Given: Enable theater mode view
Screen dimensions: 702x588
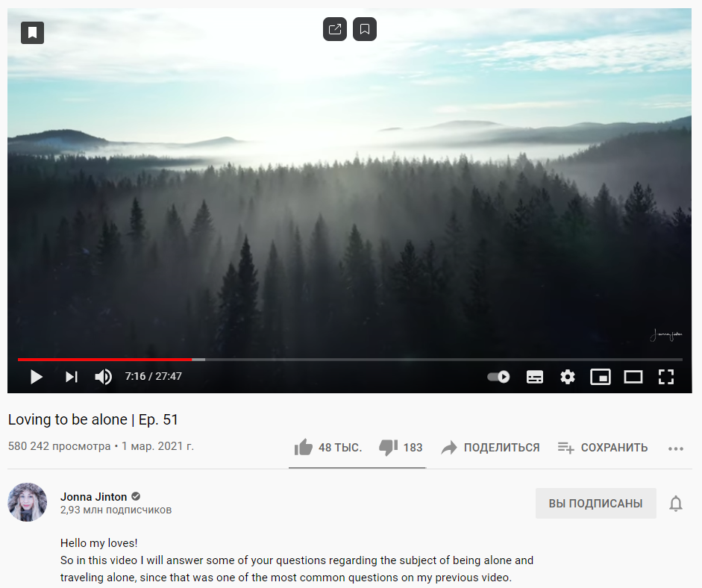Looking at the screenshot, I should tap(633, 377).
